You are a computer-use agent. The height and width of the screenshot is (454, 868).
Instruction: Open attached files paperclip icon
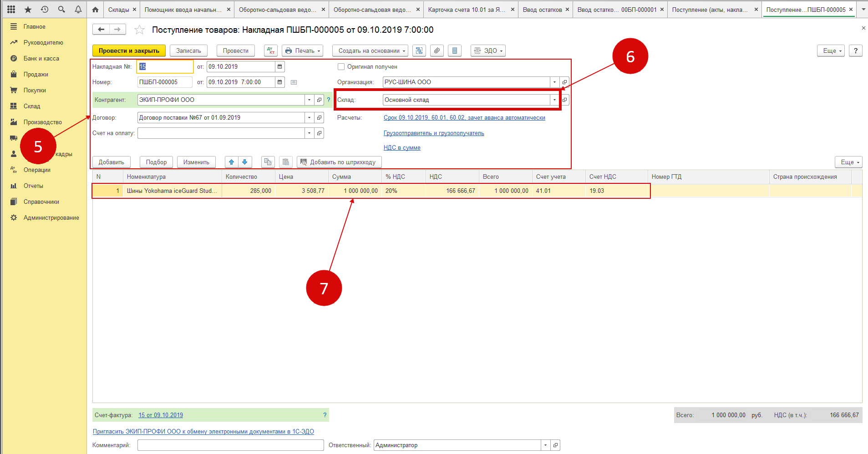tap(437, 50)
